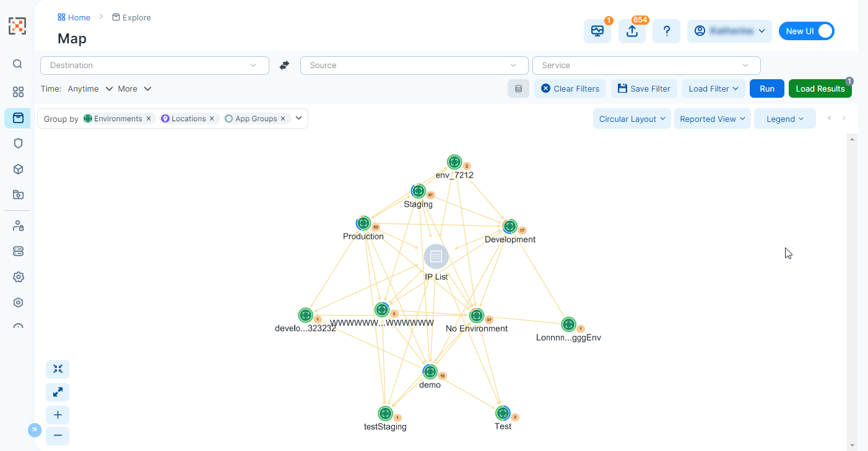Image resolution: width=868 pixels, height=451 pixels.
Task: Swap destination and source with the arrows icon
Action: tap(284, 65)
